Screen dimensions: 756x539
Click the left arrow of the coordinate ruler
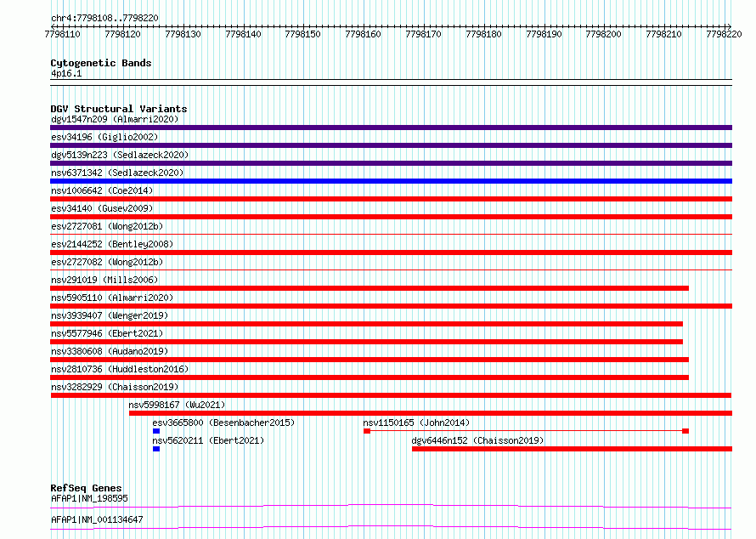click(x=53, y=26)
